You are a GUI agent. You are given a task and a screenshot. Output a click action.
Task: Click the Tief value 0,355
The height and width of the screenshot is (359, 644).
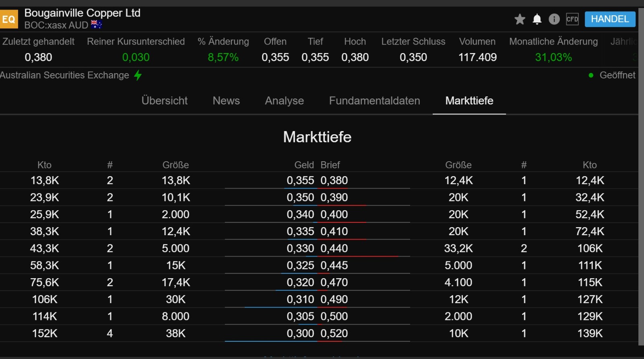click(x=315, y=57)
